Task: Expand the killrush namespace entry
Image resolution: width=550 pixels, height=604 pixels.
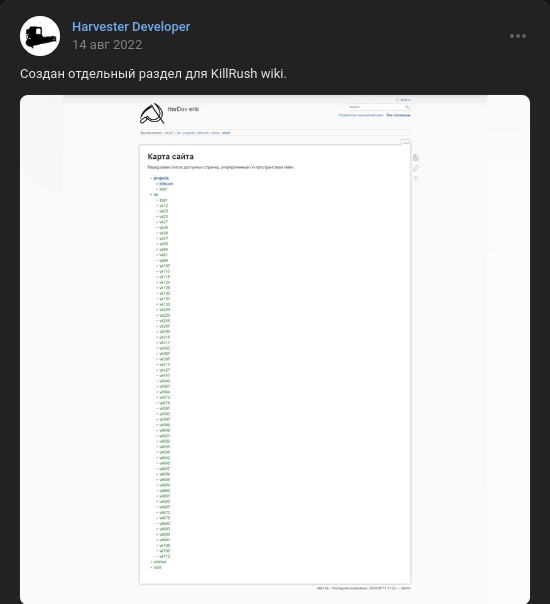Action: coord(166,184)
